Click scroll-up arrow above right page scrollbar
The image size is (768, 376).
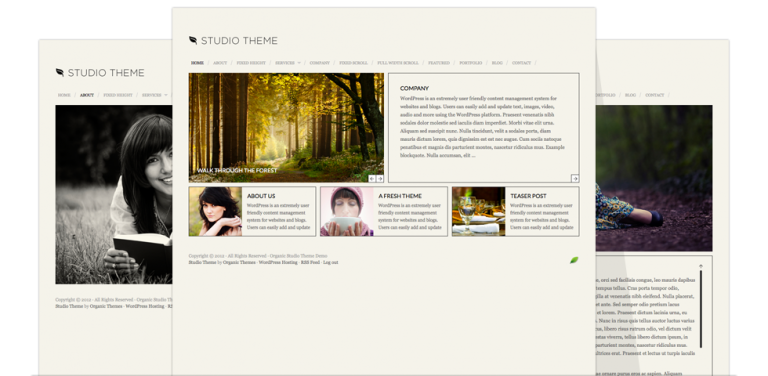(x=700, y=266)
